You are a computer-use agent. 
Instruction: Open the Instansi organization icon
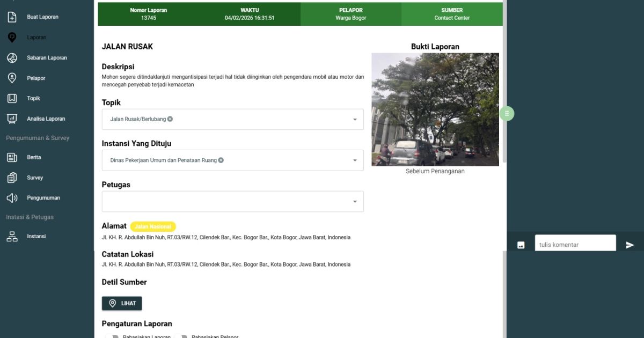tap(12, 236)
